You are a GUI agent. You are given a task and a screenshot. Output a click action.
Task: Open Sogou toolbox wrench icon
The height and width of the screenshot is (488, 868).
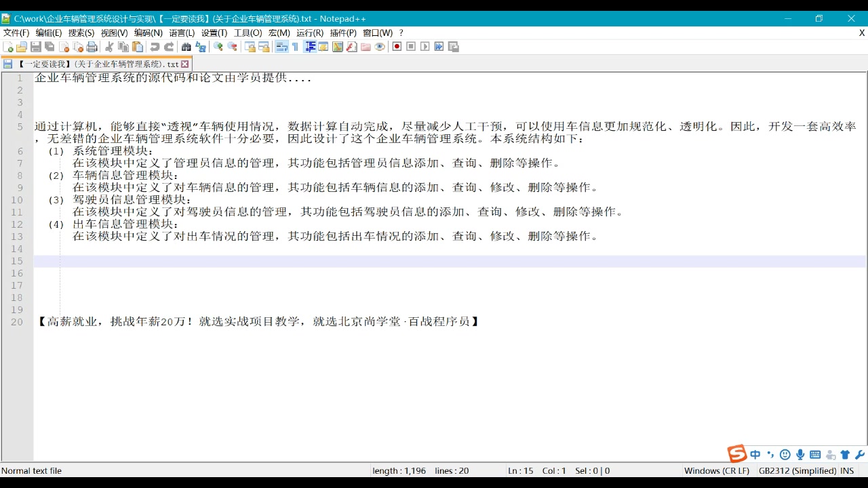tap(860, 455)
